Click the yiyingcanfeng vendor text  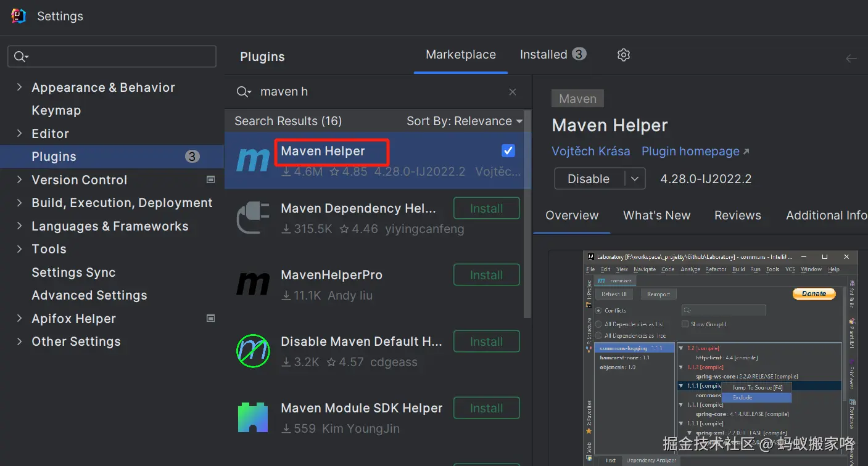click(424, 229)
